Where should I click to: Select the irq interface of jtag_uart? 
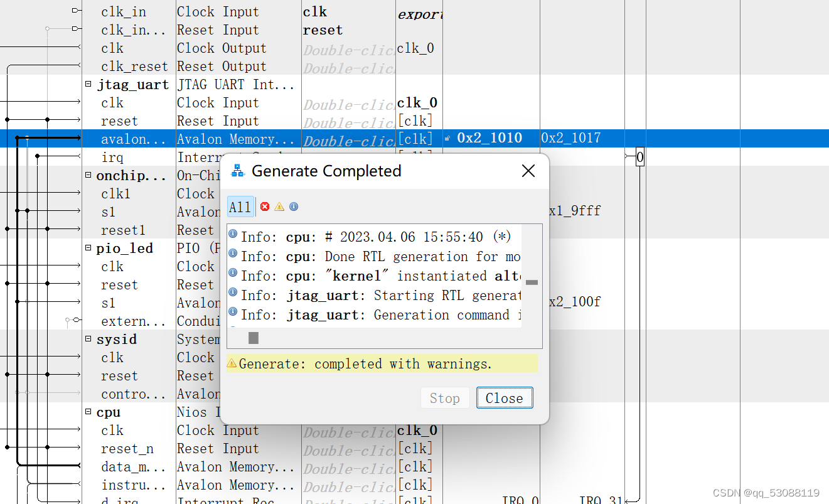tap(112, 157)
